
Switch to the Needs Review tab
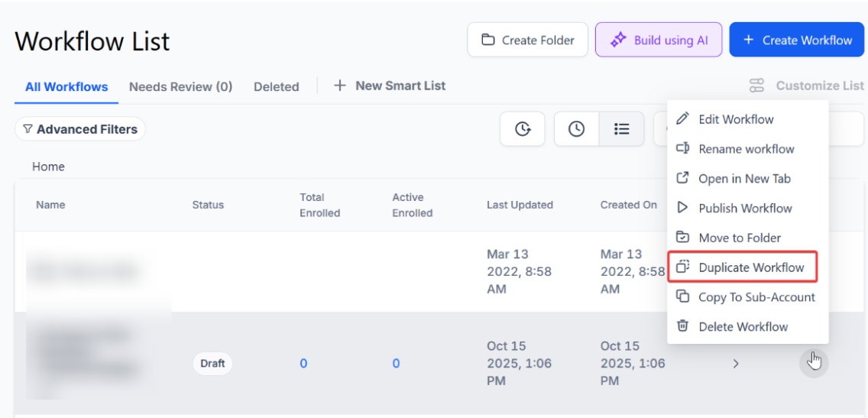(180, 86)
